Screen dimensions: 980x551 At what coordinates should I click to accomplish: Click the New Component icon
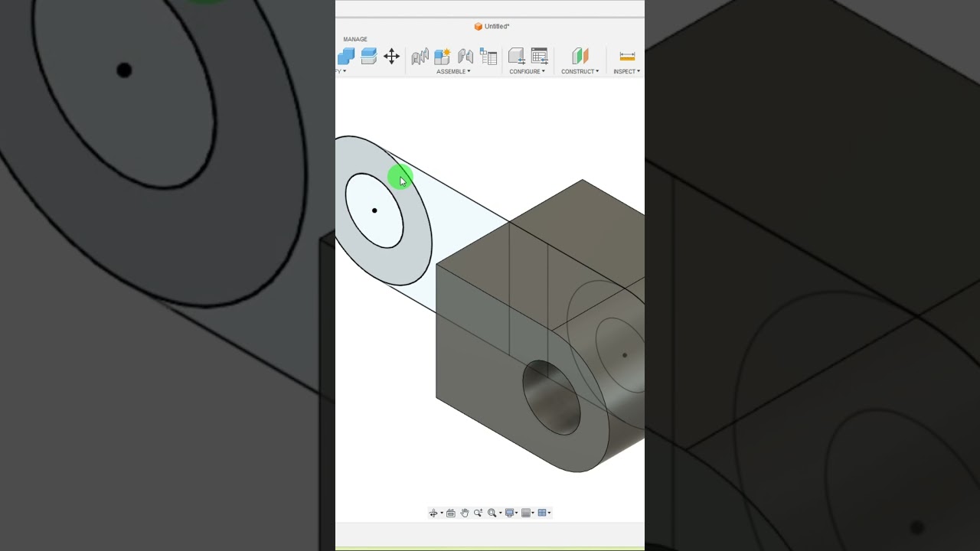tap(443, 57)
